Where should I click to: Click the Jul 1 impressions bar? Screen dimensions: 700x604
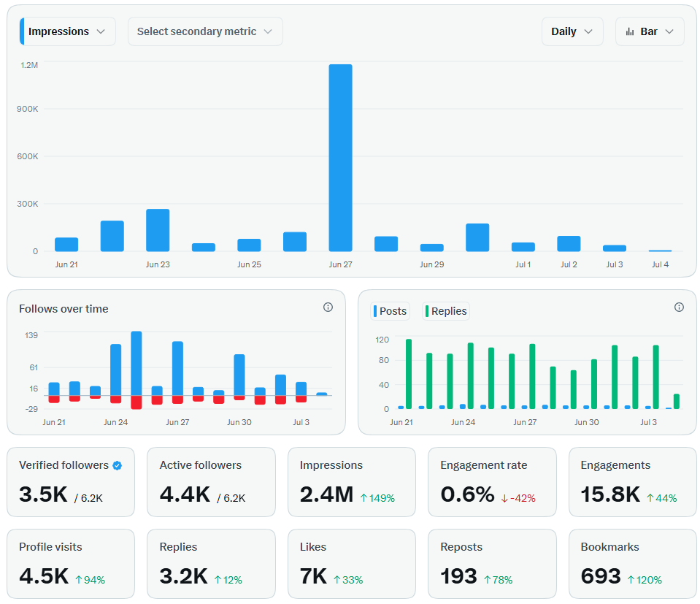tap(523, 247)
